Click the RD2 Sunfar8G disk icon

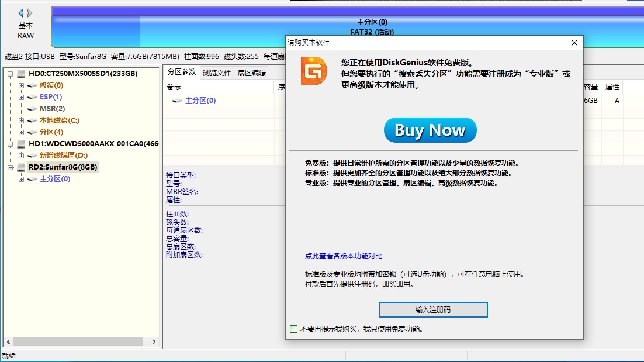[21, 167]
